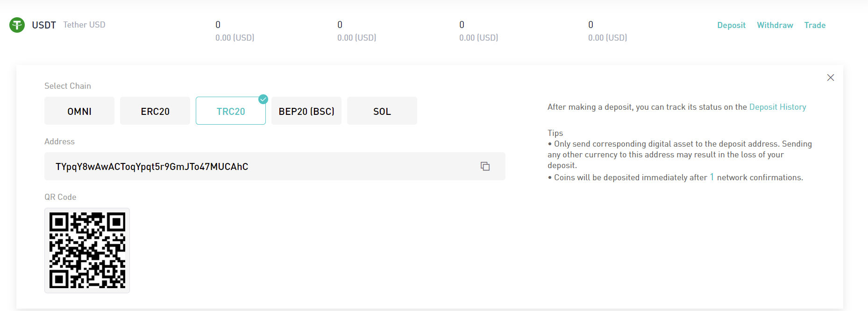Screen dimensions: 868x311
Task: Click the deposit address text field
Action: [x=275, y=166]
